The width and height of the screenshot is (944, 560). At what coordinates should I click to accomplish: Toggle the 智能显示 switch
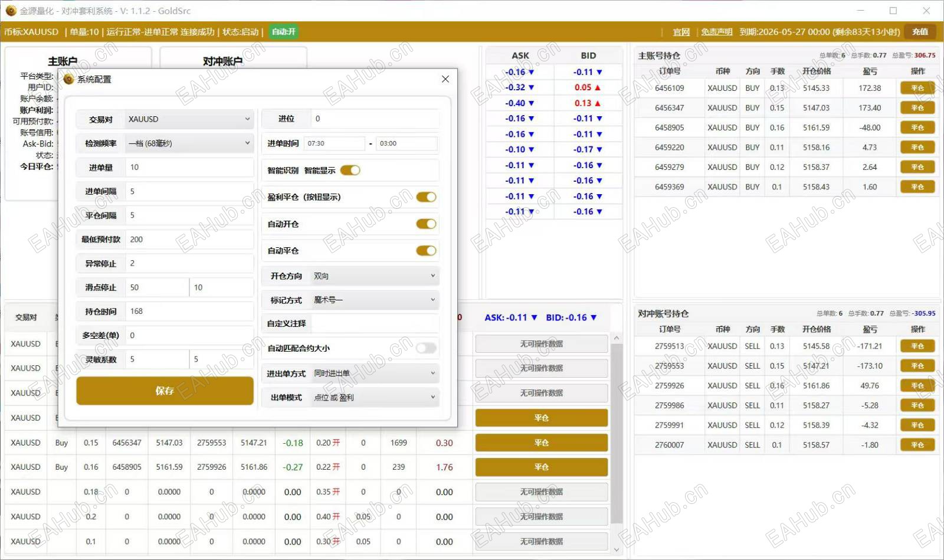350,171
